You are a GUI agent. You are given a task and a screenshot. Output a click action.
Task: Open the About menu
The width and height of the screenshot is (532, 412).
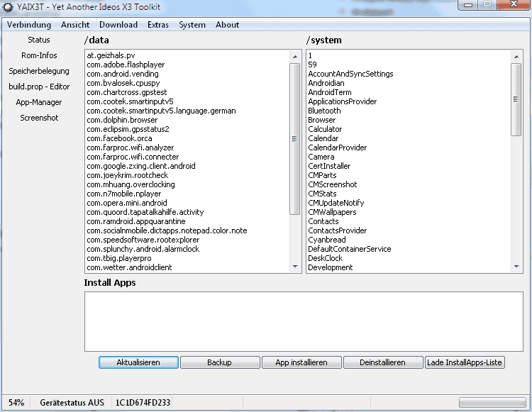pos(227,25)
